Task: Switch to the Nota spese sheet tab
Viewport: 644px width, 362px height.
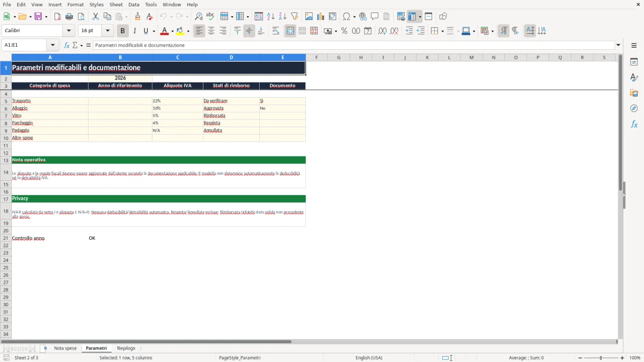Action: 65,349
